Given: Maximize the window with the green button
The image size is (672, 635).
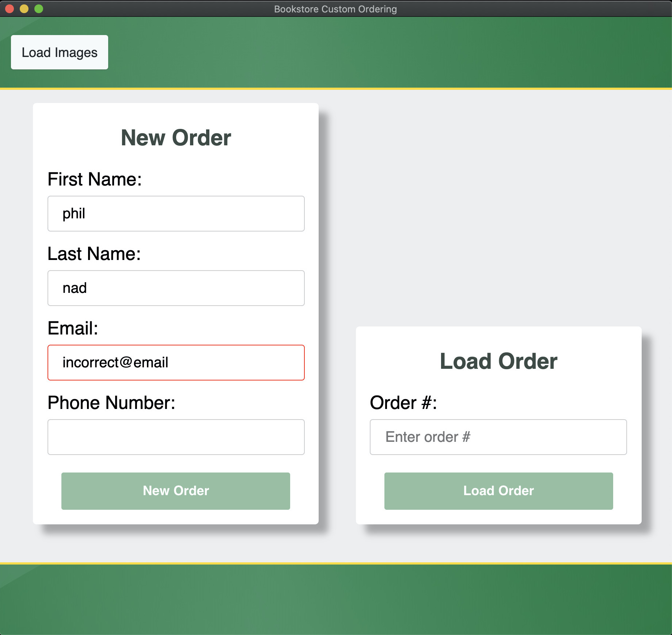Looking at the screenshot, I should 39,9.
